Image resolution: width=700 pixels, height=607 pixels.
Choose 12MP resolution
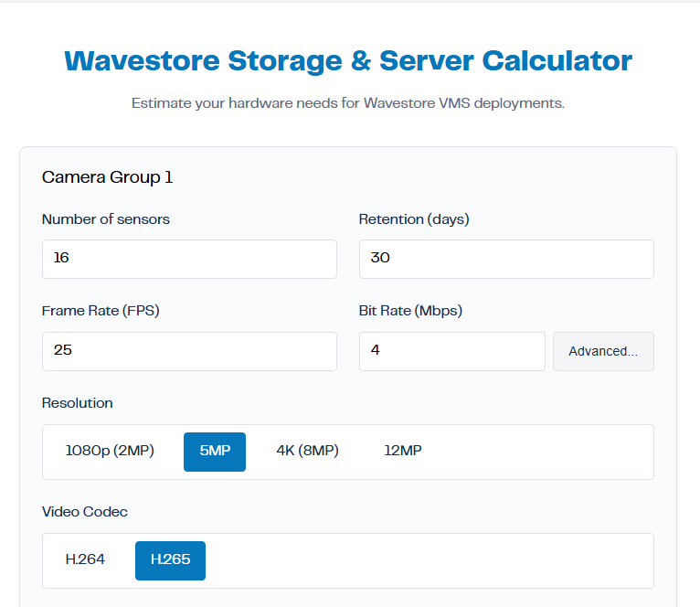(x=403, y=452)
